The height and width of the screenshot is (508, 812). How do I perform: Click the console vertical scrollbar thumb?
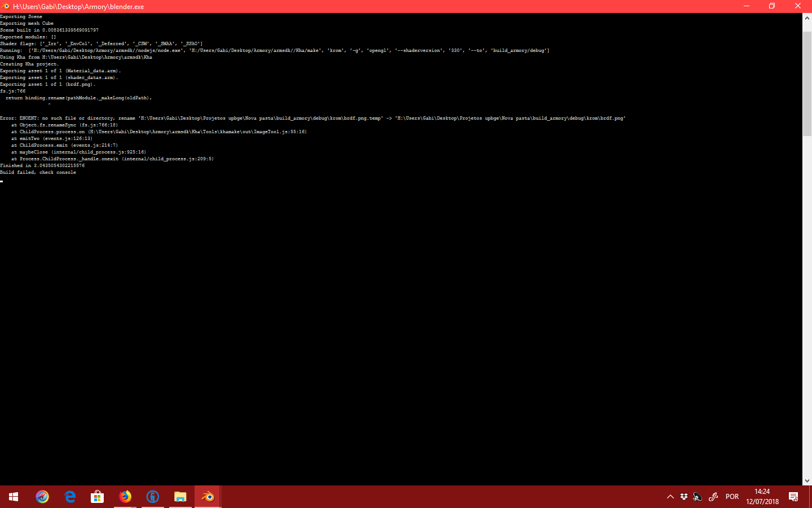tap(807, 84)
